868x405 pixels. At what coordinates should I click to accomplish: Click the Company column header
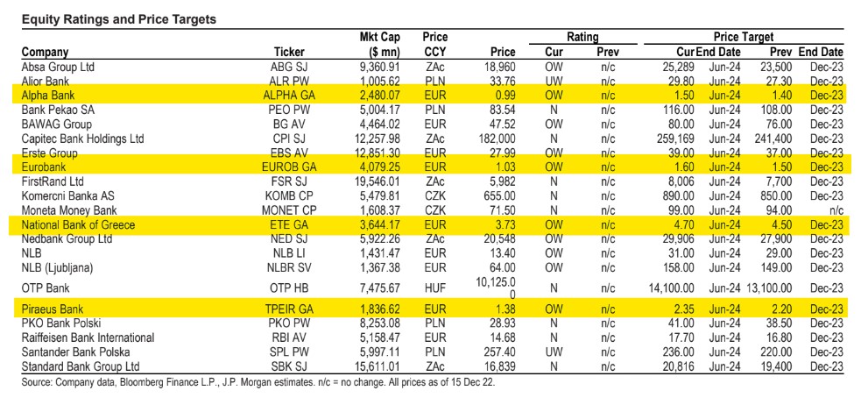(x=45, y=52)
